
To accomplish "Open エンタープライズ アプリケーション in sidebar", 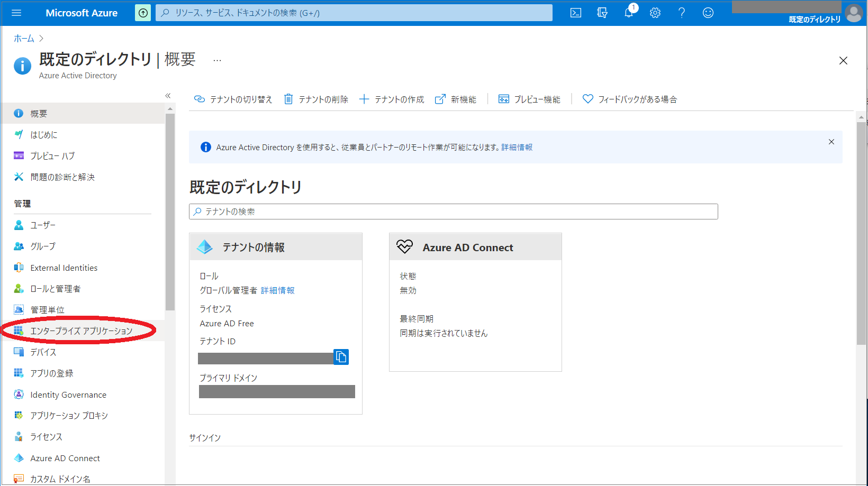I will coord(81,331).
